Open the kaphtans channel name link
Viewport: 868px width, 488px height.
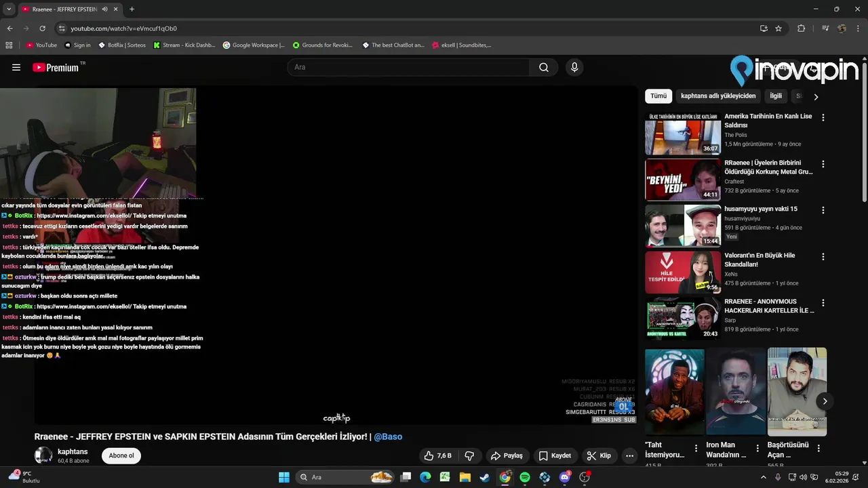pyautogui.click(x=73, y=451)
